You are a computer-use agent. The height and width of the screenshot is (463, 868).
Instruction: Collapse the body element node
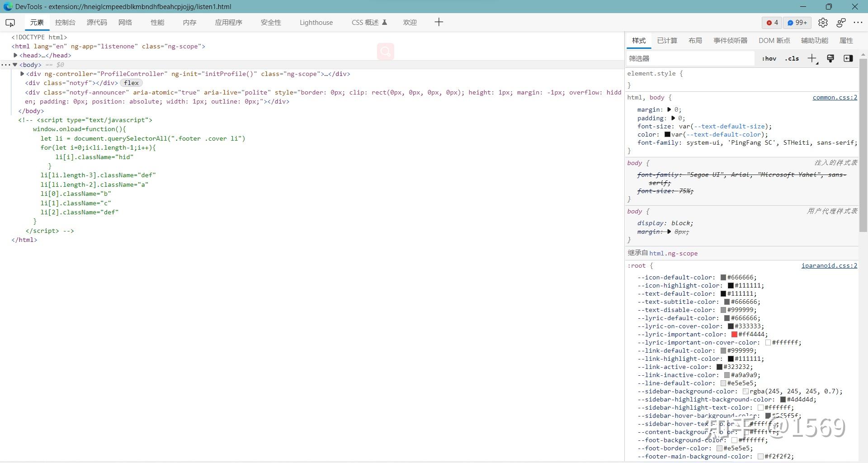pos(15,65)
